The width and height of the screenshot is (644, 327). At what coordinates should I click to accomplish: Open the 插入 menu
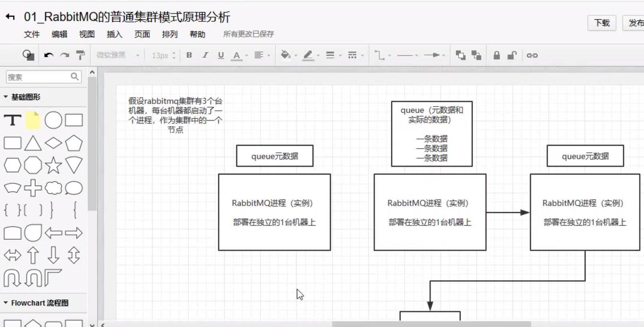click(115, 34)
